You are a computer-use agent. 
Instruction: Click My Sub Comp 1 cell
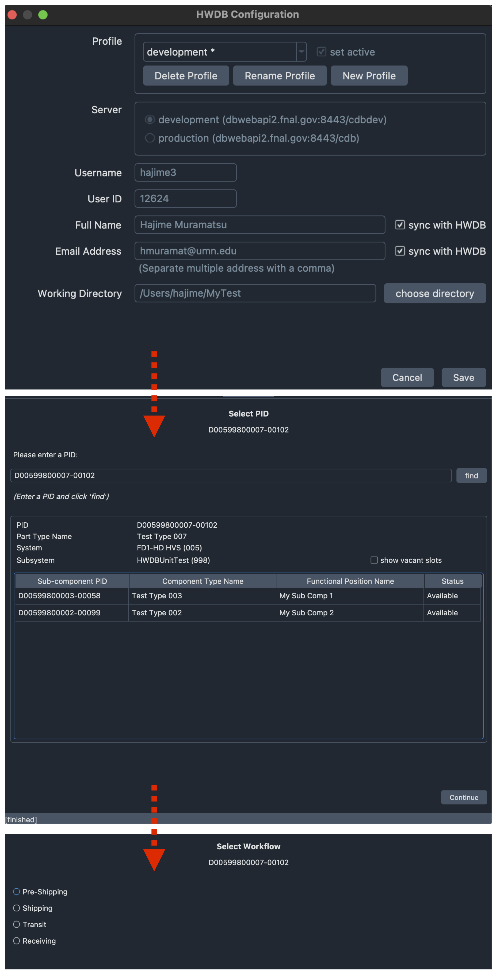tap(350, 595)
